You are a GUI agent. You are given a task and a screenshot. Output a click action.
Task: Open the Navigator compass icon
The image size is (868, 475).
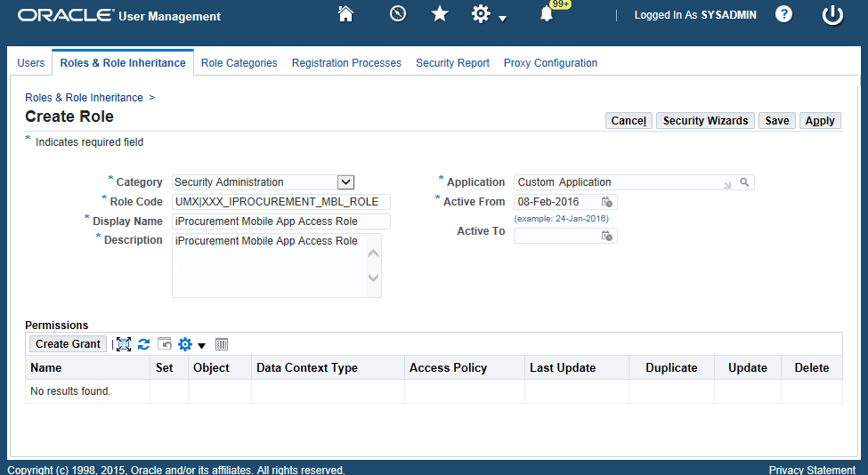click(x=397, y=13)
